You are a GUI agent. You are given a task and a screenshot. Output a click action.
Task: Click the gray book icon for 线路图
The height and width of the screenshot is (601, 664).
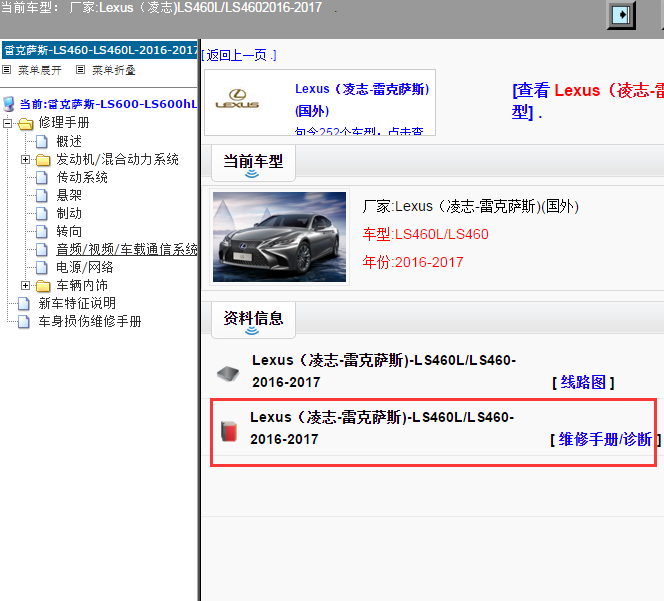pyautogui.click(x=228, y=374)
